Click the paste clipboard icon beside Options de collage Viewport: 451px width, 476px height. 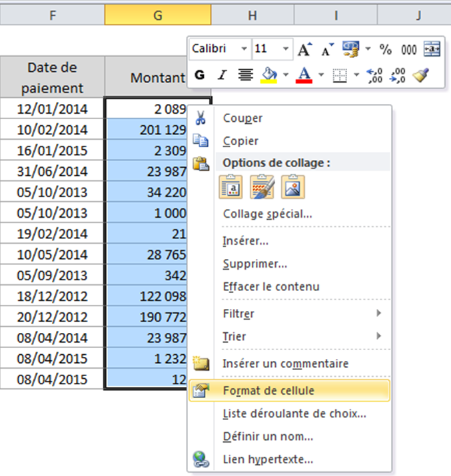201,164
